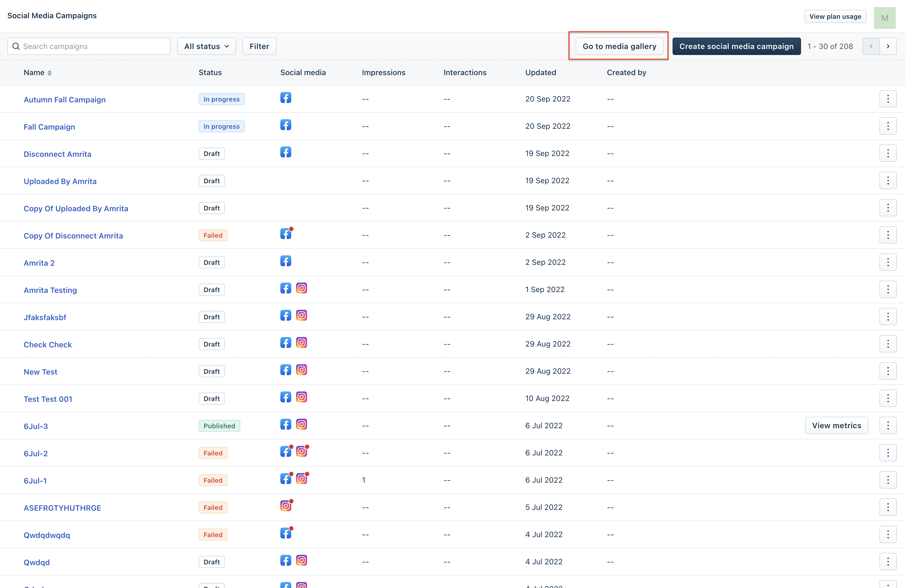This screenshot has height=588, width=905.
Task: Open the Filter options
Action: pos(259,46)
